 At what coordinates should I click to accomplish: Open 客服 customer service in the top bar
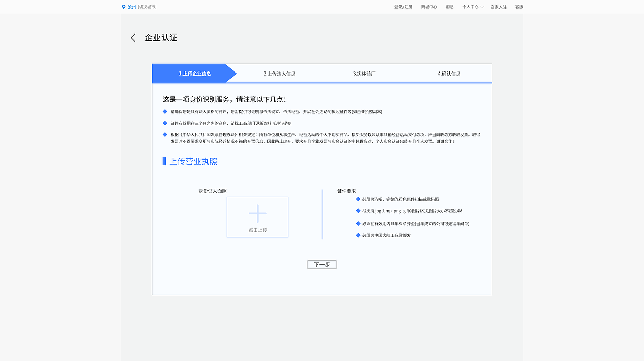pyautogui.click(x=519, y=7)
